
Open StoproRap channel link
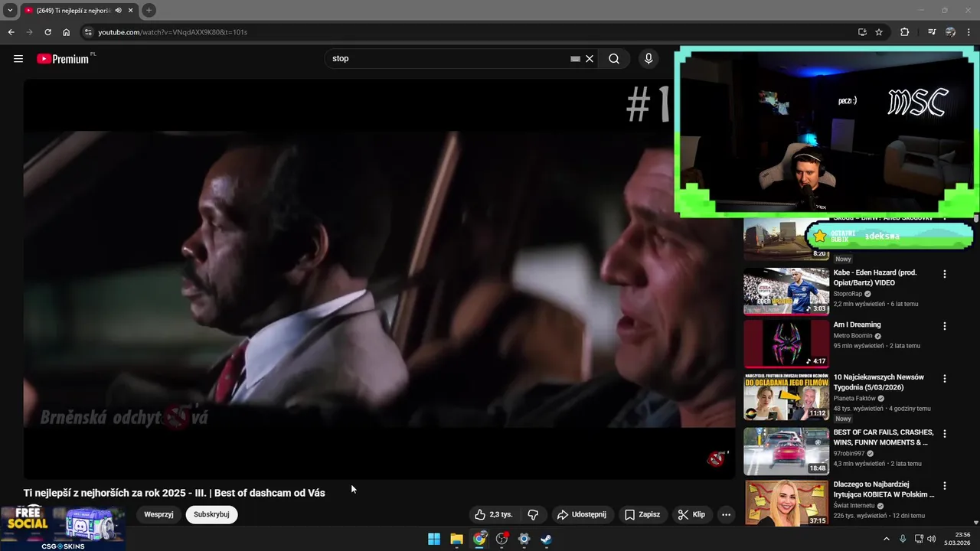click(x=848, y=294)
